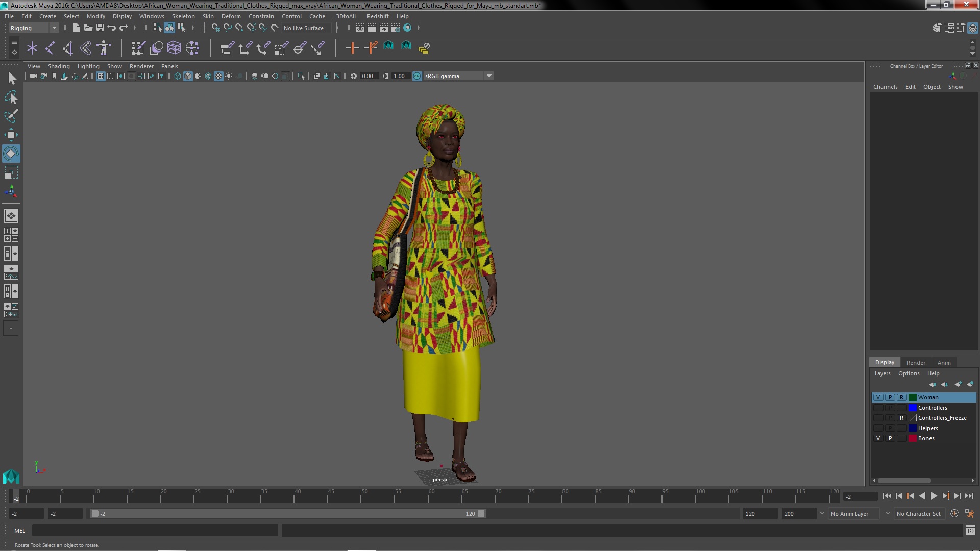980x551 pixels.
Task: Activate the Paint selection tool
Action: click(x=11, y=116)
